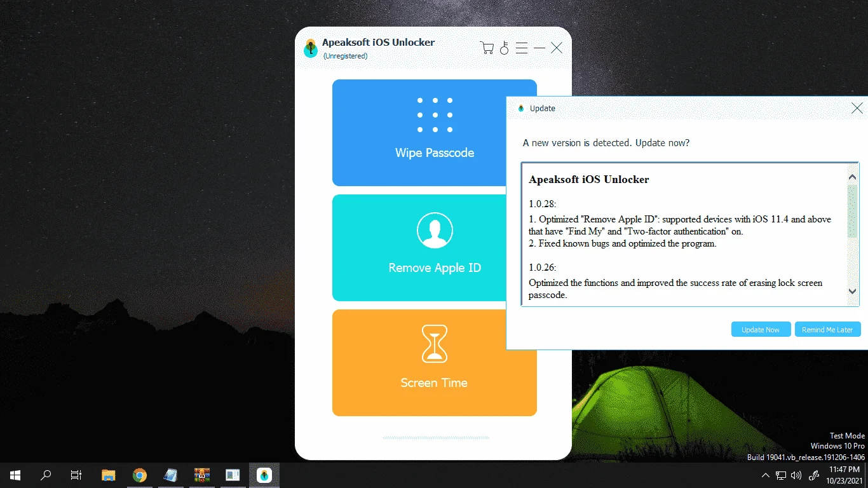The width and height of the screenshot is (868, 488).
Task: Open the image-document app on taskbar
Action: point(233,475)
